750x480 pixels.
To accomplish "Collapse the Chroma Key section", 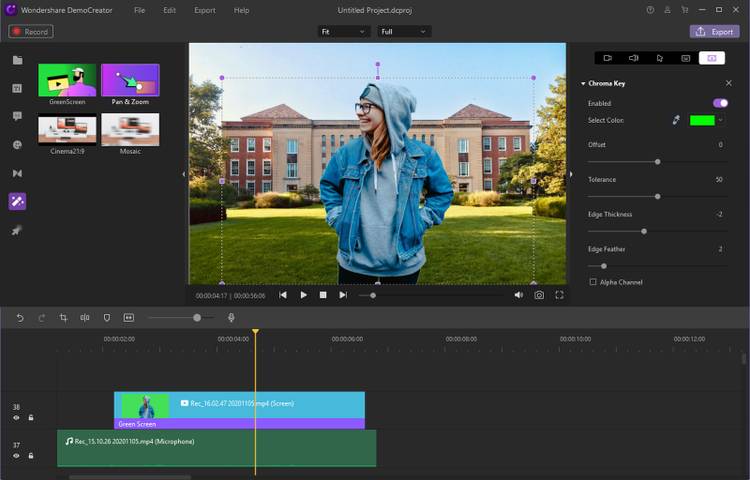I will pos(583,84).
